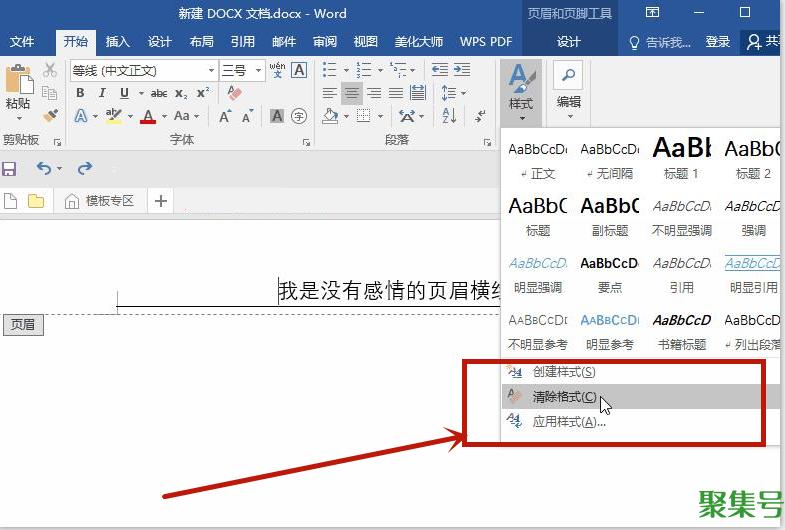This screenshot has width=785, height=530.
Task: Toggle strikethrough text button
Action: click(x=158, y=93)
